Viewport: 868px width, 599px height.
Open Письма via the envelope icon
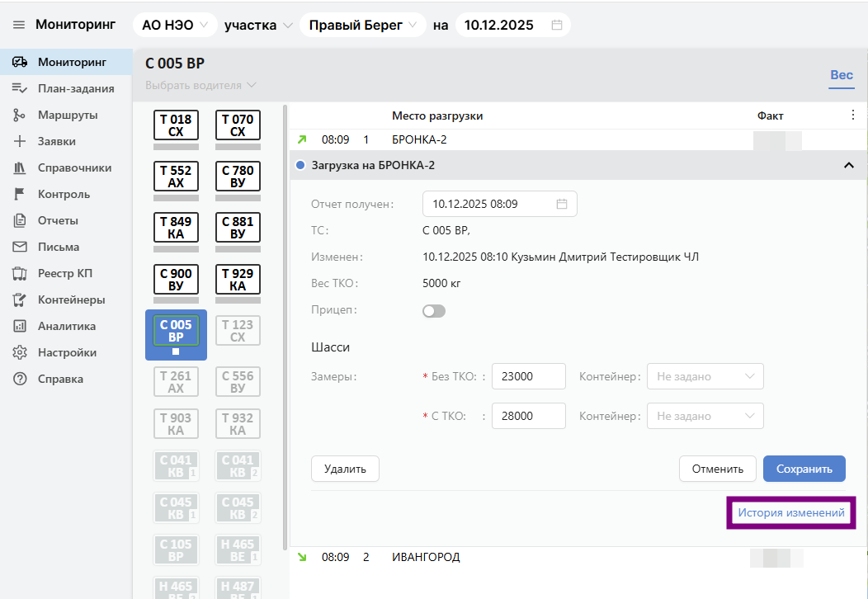pos(20,247)
